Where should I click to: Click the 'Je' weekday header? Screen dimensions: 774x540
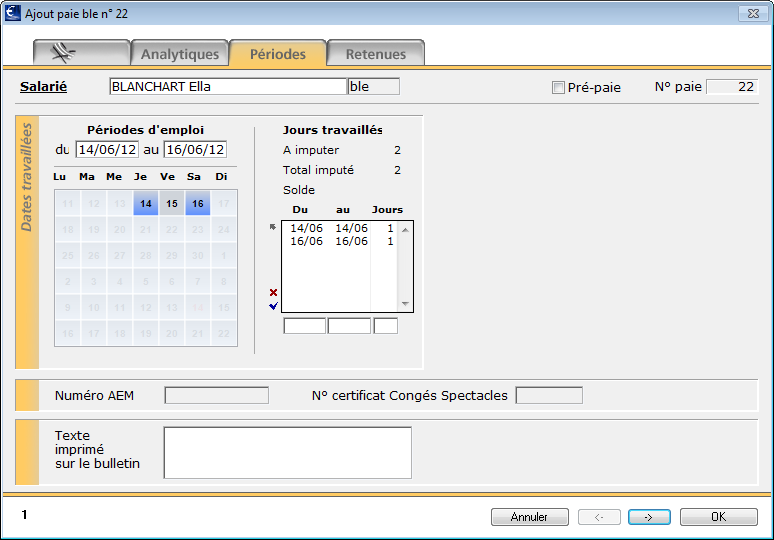(x=140, y=177)
